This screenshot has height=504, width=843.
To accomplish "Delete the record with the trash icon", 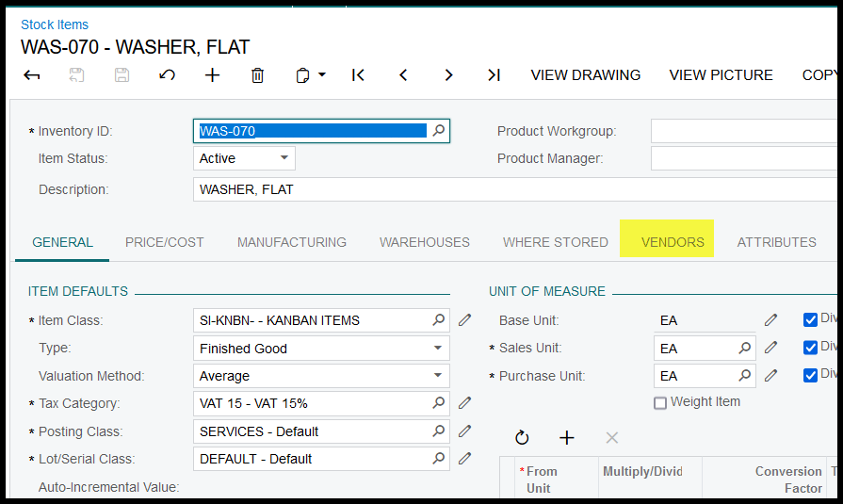I will click(257, 75).
